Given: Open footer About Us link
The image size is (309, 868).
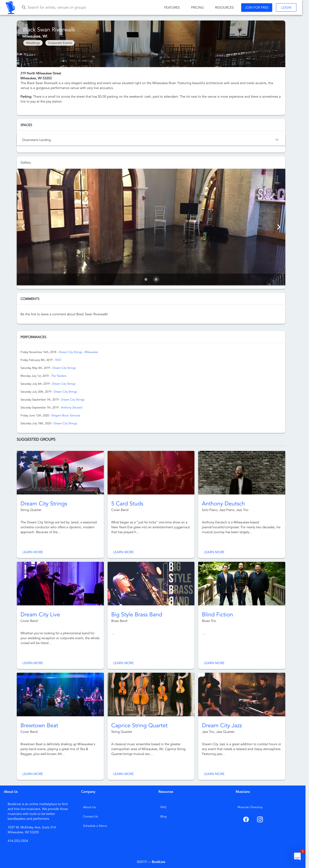Looking at the screenshot, I should pyautogui.click(x=89, y=807).
